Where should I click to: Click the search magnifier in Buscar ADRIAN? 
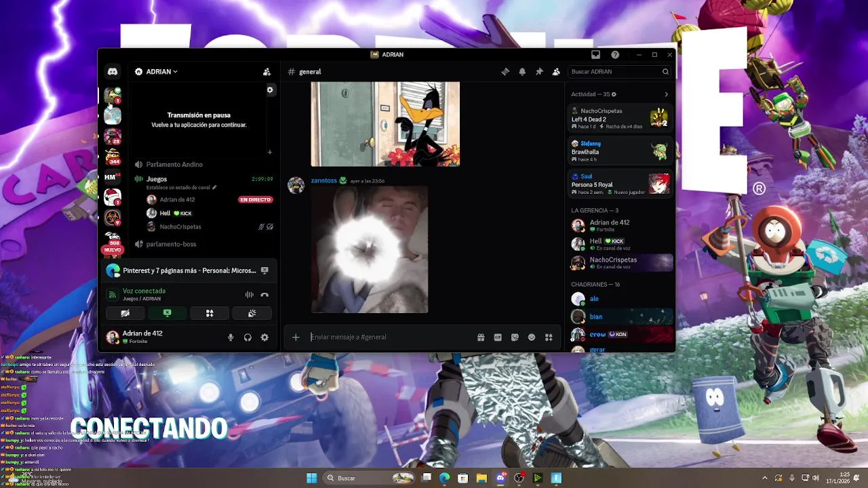(x=665, y=72)
